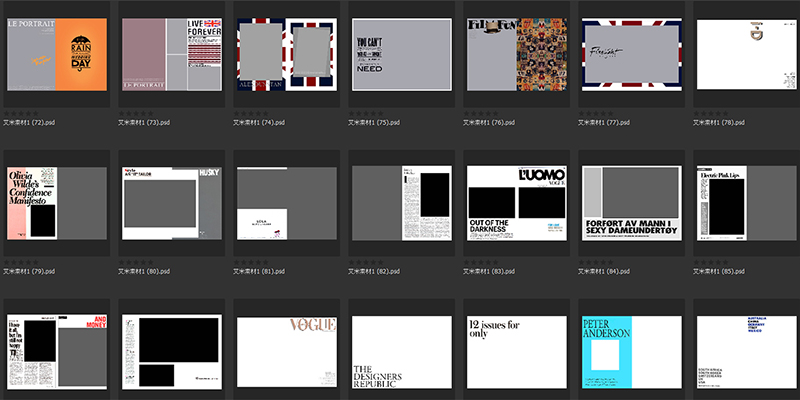Click file name 艾米素材1 (80).psd
This screenshot has height=400, width=800.
click(144, 271)
